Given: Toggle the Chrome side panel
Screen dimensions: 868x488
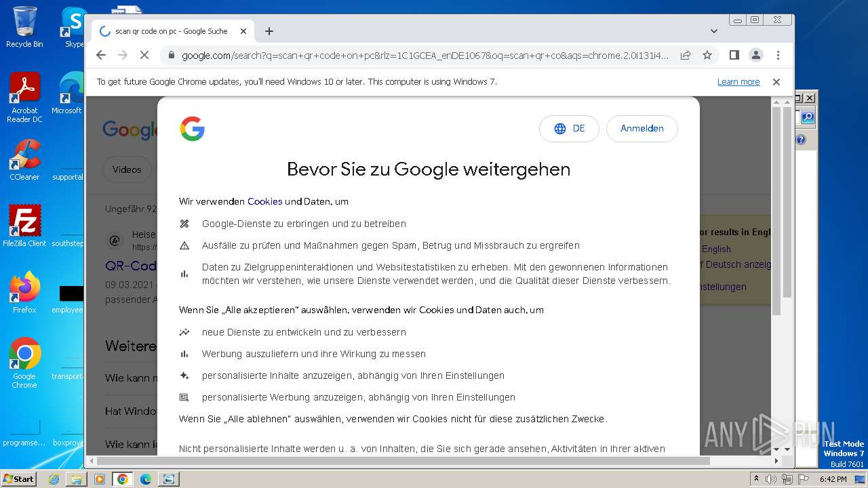Looking at the screenshot, I should click(x=734, y=55).
